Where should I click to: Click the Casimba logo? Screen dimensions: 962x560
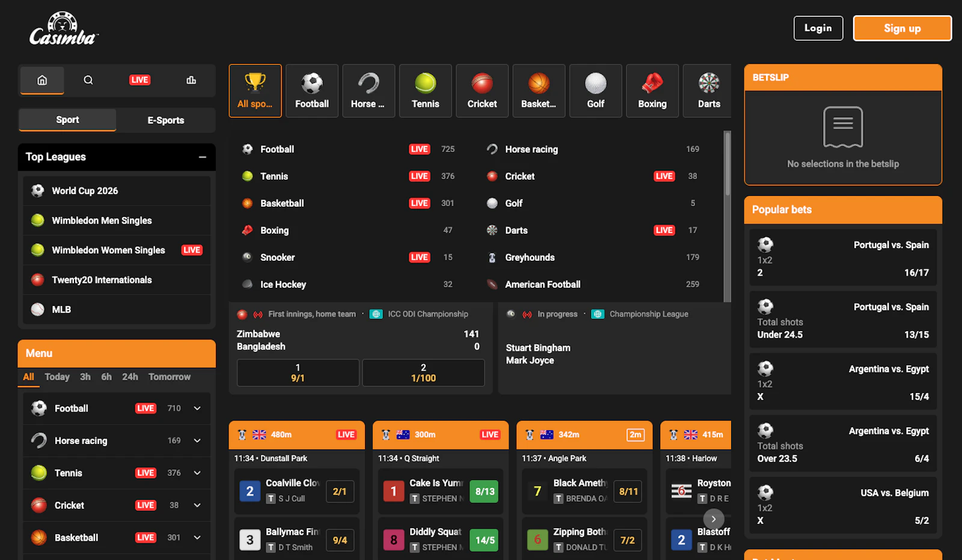[63, 29]
